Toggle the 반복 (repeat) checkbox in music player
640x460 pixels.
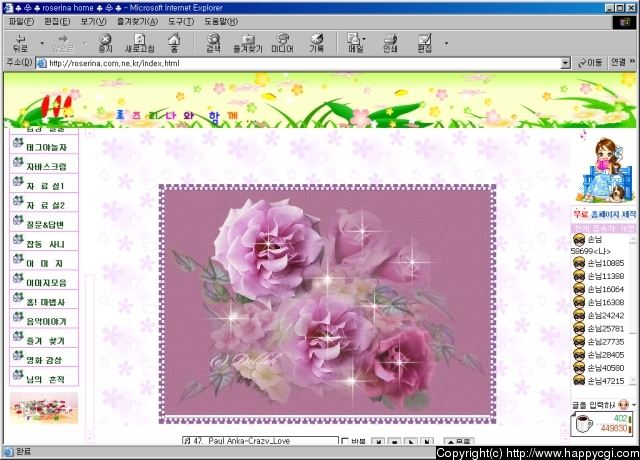click(x=345, y=441)
